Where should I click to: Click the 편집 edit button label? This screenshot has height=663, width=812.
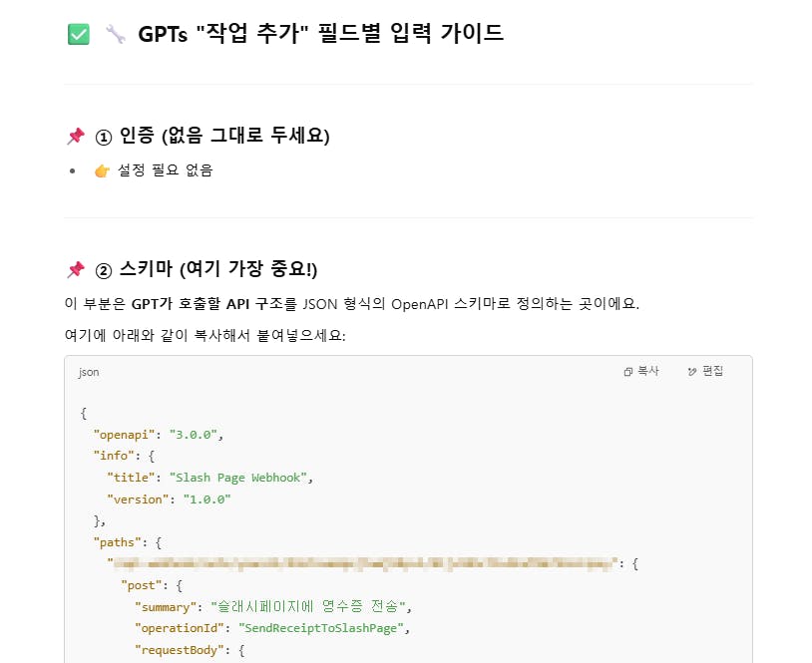point(712,372)
